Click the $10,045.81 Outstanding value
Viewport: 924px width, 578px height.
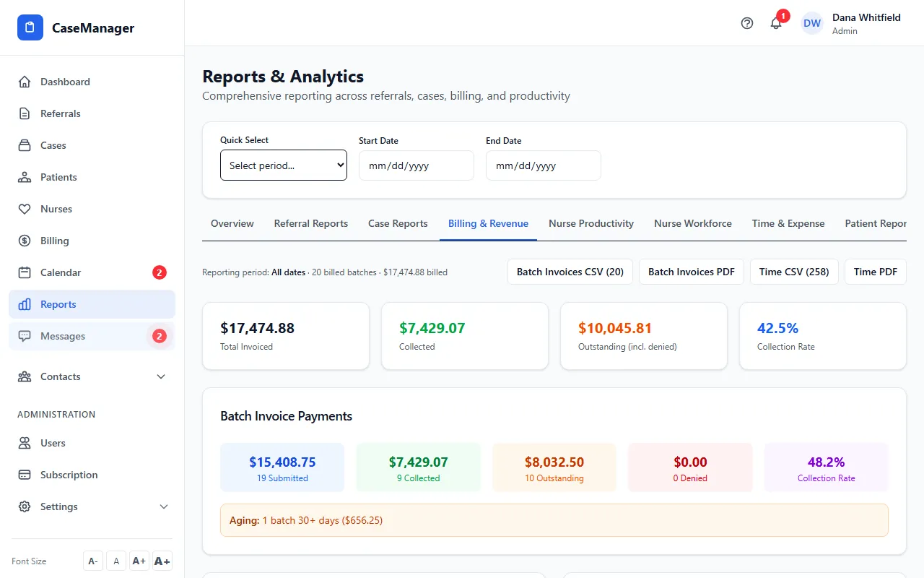pyautogui.click(x=615, y=328)
